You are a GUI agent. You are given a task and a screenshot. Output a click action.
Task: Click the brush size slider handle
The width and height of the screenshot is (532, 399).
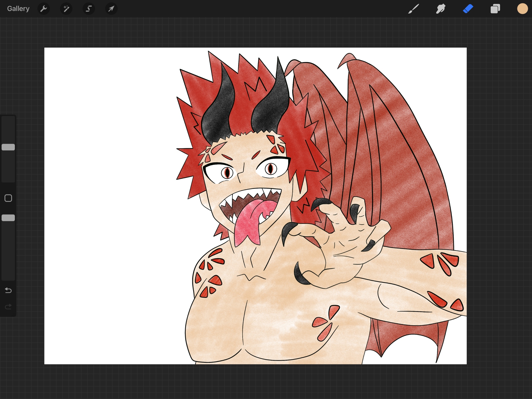(x=8, y=147)
